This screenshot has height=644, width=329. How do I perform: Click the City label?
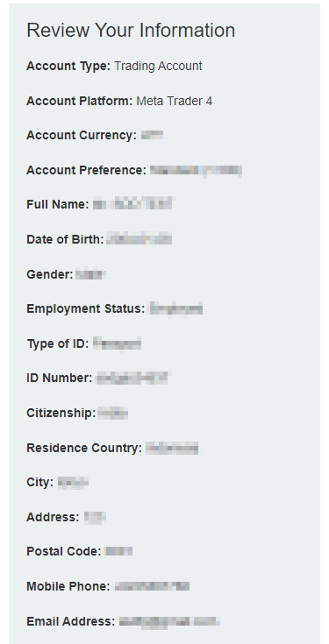click(39, 483)
